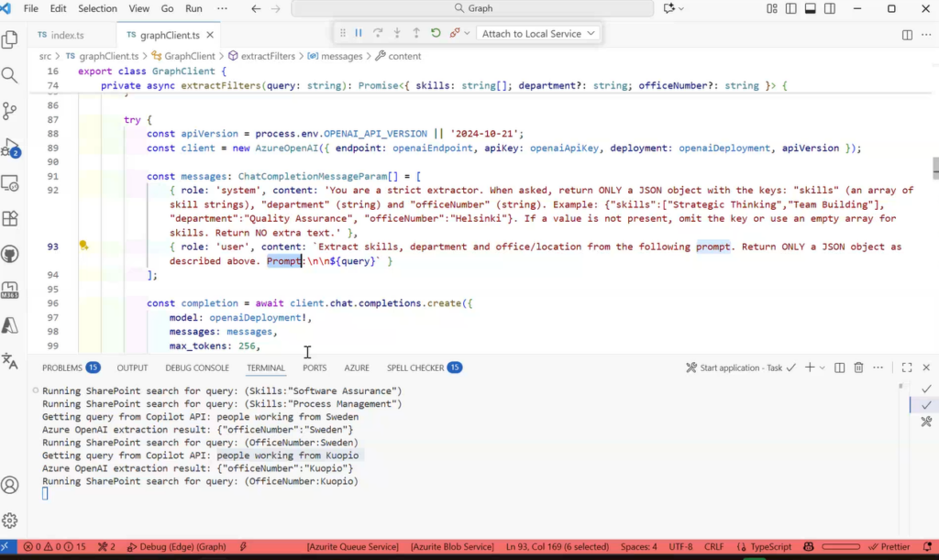Screen dimensions: 939x560
Task: Kill terminal with the trash icon
Action: click(858, 368)
